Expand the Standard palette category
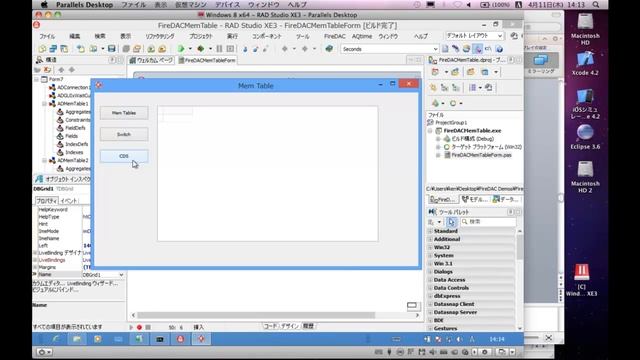 click(x=429, y=231)
